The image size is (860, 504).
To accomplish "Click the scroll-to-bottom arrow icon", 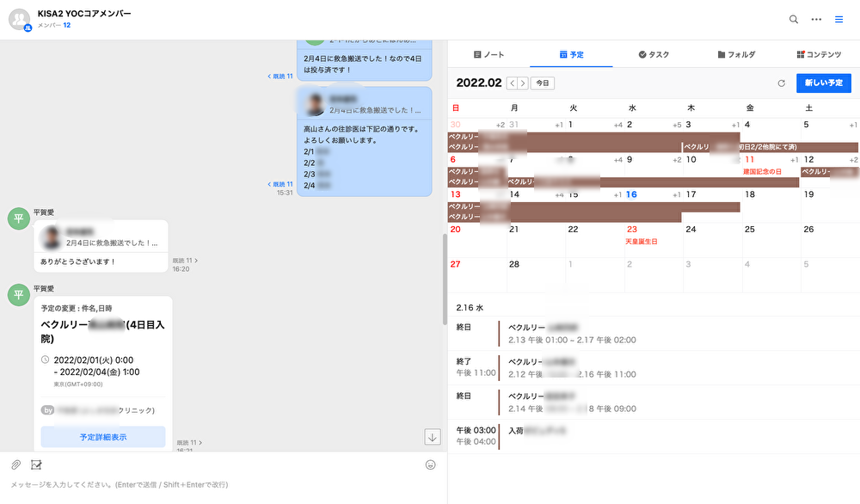I will pyautogui.click(x=433, y=437).
